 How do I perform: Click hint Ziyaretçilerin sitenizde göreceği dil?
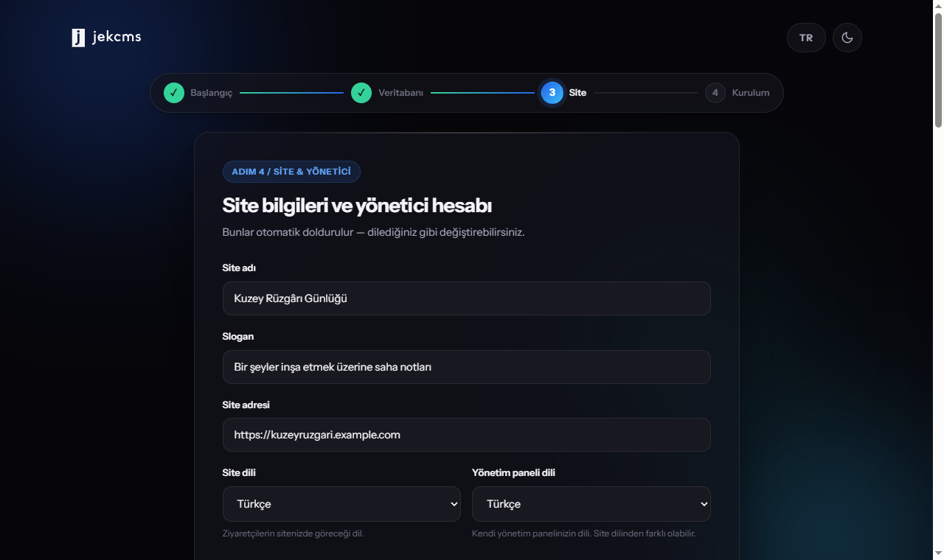293,533
